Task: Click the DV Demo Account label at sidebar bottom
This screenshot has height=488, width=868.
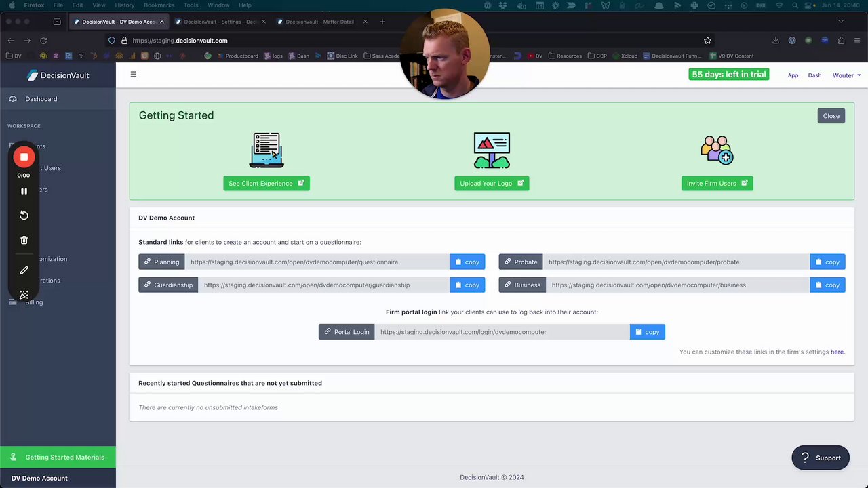Action: (39, 479)
